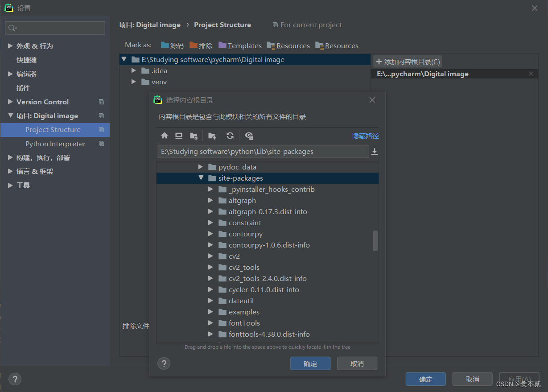Viewport: 548px width, 392px height.
Task: Click 确定 in Settings window
Action: click(x=426, y=379)
